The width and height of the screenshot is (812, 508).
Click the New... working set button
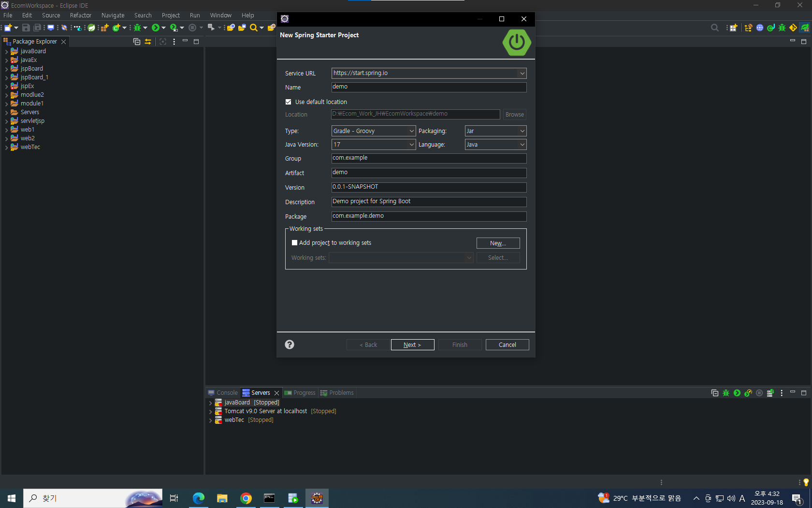pyautogui.click(x=498, y=243)
